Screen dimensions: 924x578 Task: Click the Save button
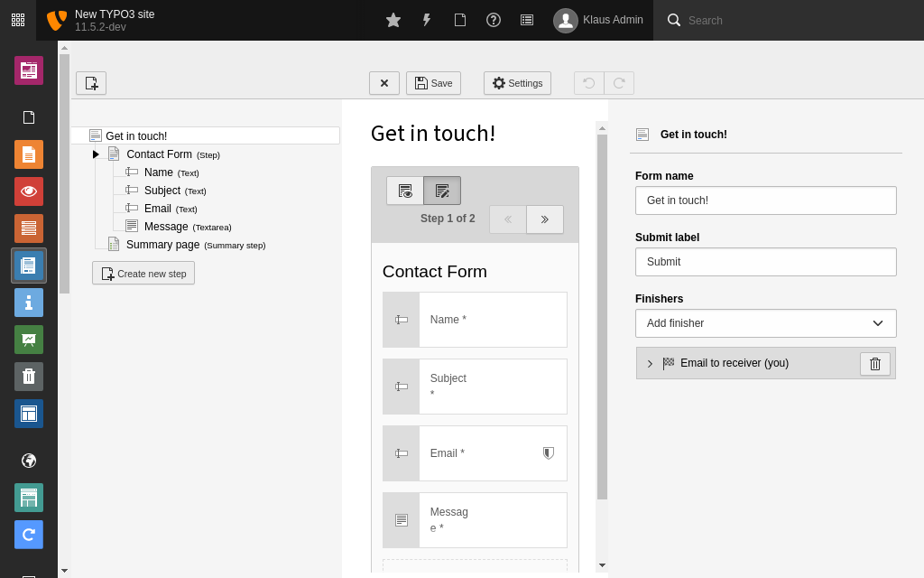pyautogui.click(x=433, y=83)
